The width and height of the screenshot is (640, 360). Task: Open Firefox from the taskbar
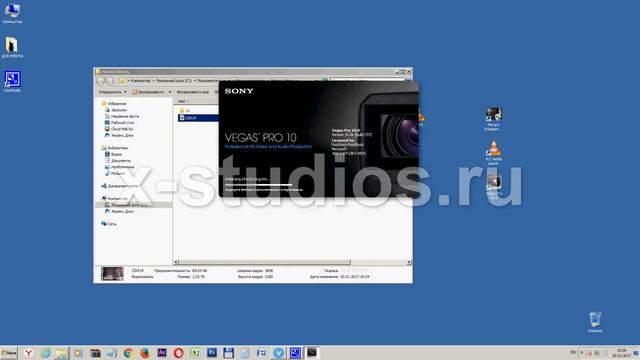pos(145,353)
